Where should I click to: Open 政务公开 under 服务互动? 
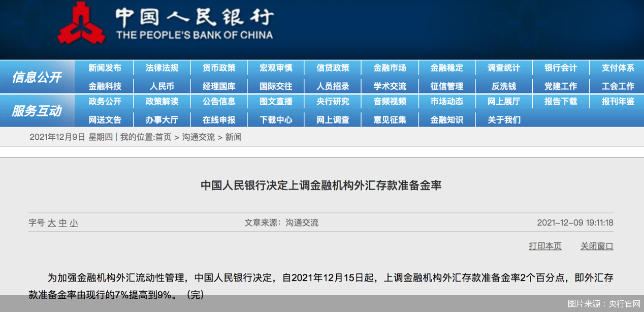[x=105, y=102]
